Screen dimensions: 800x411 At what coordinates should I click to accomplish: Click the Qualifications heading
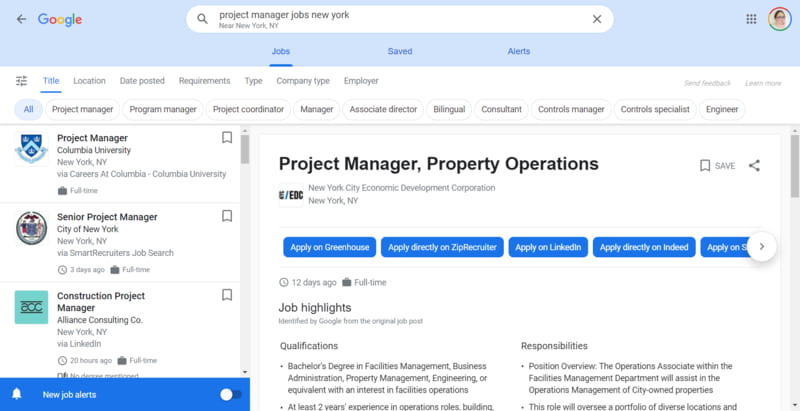coord(309,346)
